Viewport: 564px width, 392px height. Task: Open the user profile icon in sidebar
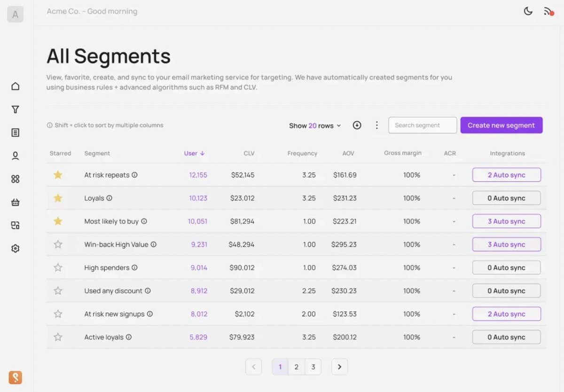point(15,156)
